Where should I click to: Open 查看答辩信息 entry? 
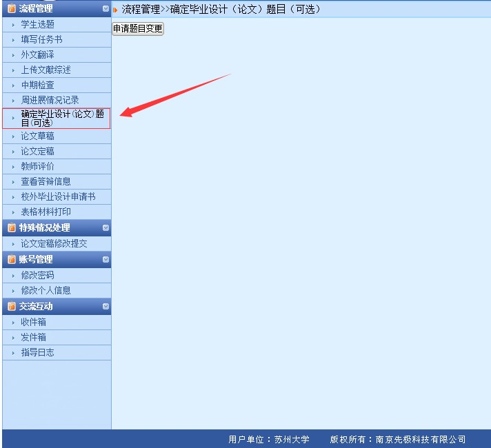(x=57, y=181)
